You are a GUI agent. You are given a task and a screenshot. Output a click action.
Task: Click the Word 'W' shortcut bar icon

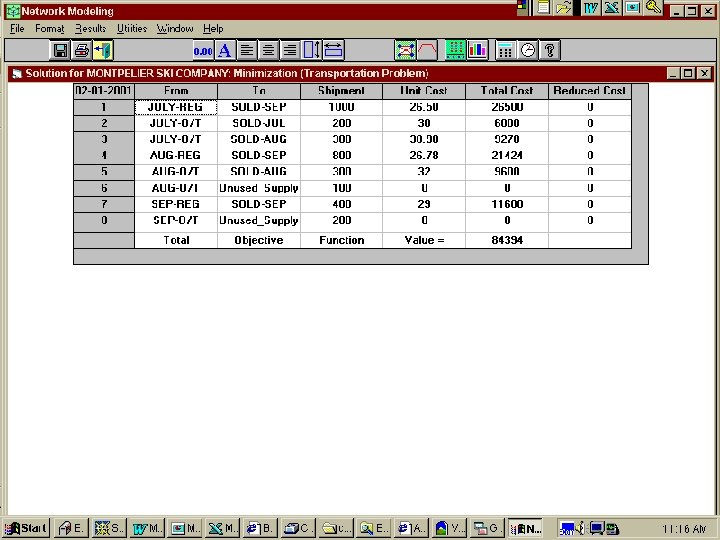click(591, 7)
